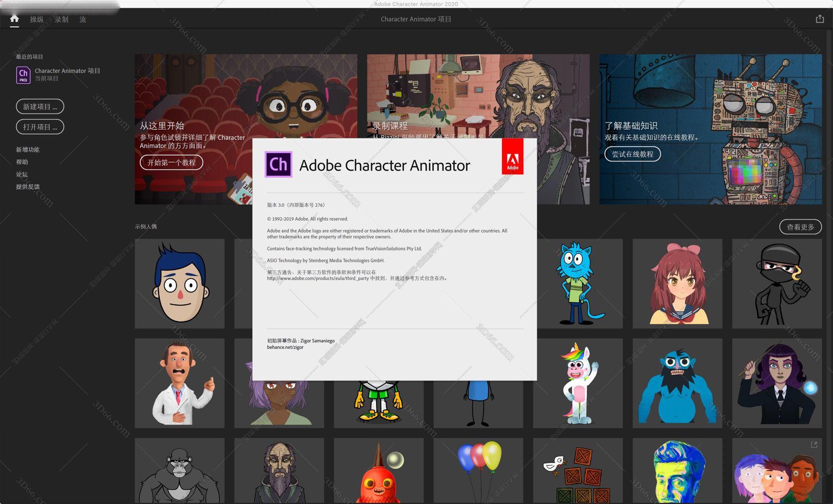Click 查看更多 to see more puppets

[x=800, y=227]
